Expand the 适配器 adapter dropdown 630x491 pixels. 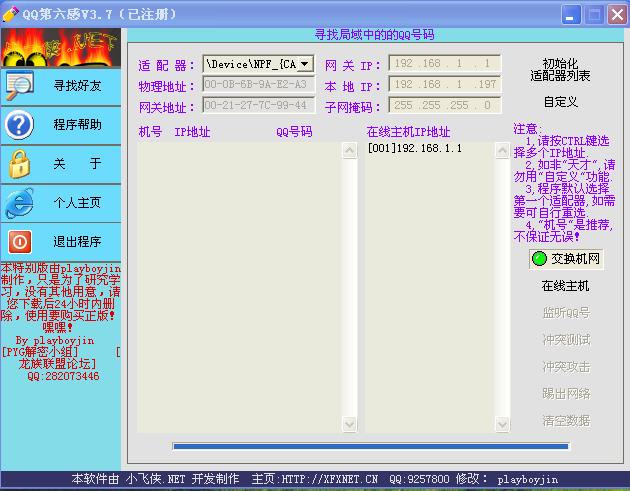click(x=305, y=64)
